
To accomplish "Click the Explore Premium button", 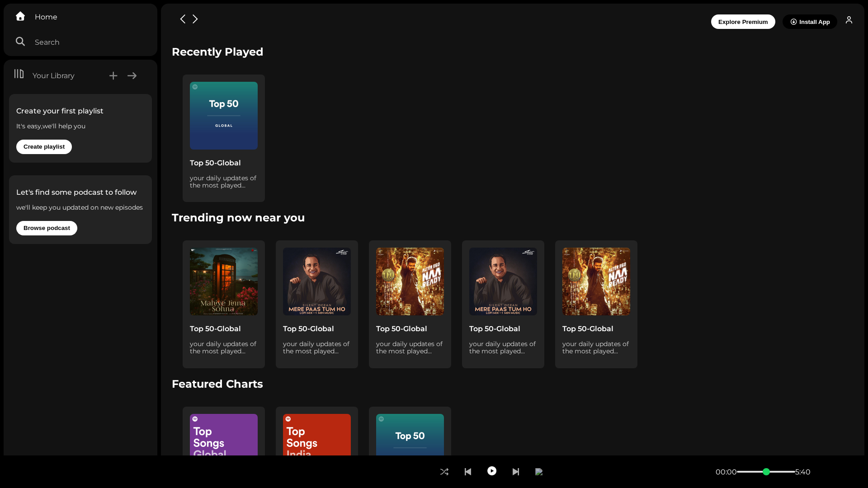I will [743, 22].
